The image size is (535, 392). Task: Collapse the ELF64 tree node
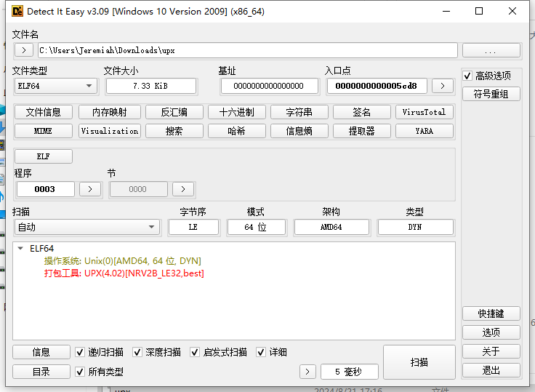[20, 249]
